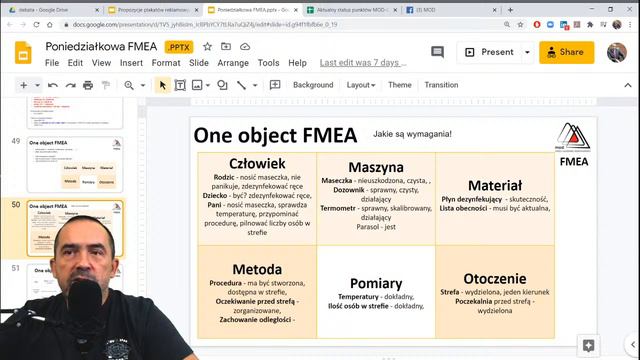Select slide 49 thumbnail
Image resolution: width=640 pixels, height=360 pixels.
[x=75, y=164]
